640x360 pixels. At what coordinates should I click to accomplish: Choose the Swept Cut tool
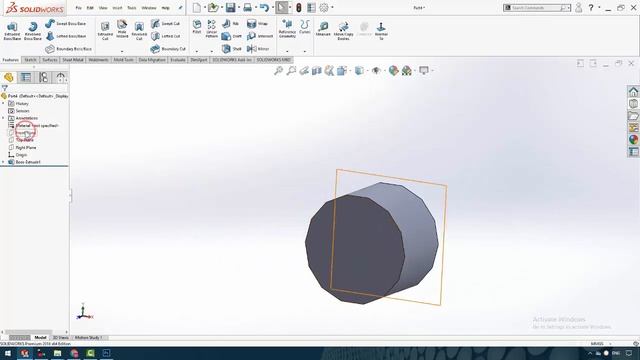tap(165, 24)
